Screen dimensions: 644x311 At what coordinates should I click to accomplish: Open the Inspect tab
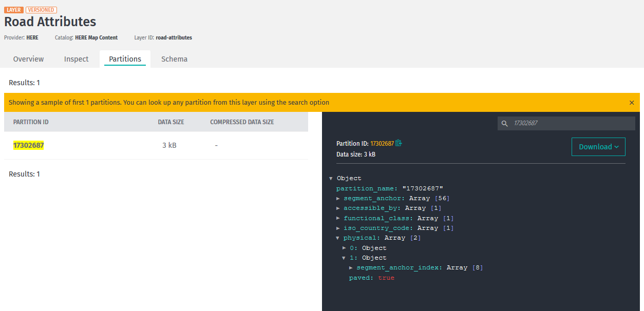point(76,59)
